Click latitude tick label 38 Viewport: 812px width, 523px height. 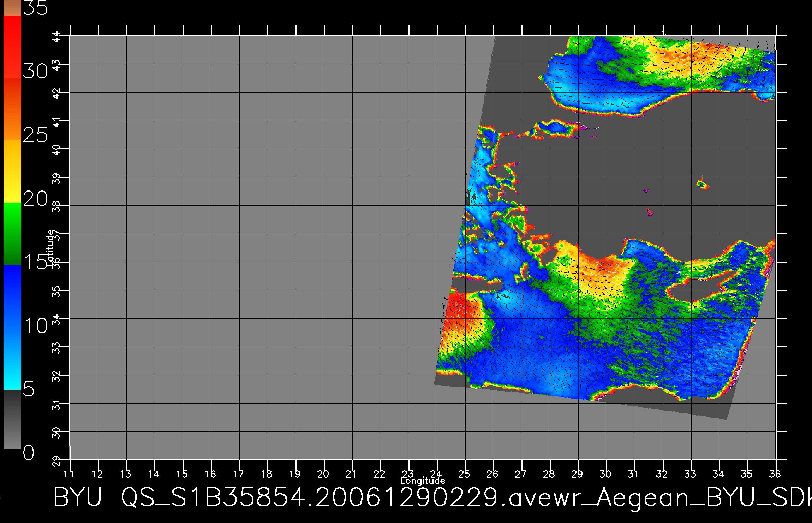[x=56, y=206]
